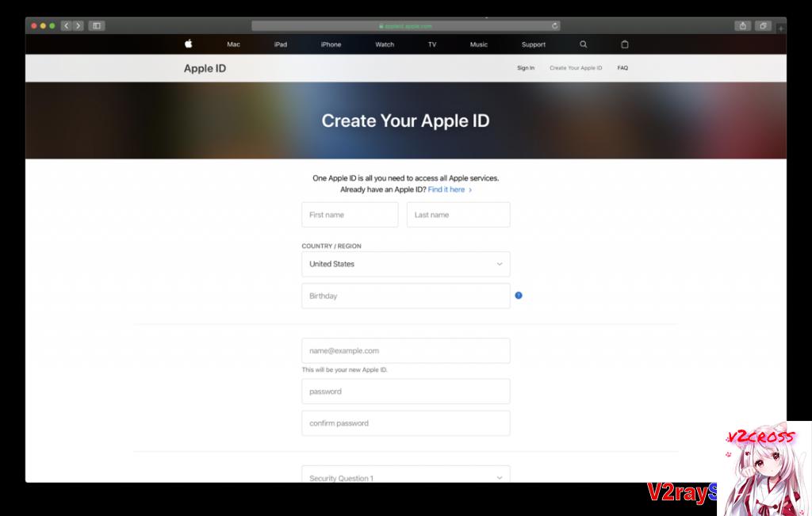
Task: Select Watch in the navigation bar
Action: click(385, 44)
